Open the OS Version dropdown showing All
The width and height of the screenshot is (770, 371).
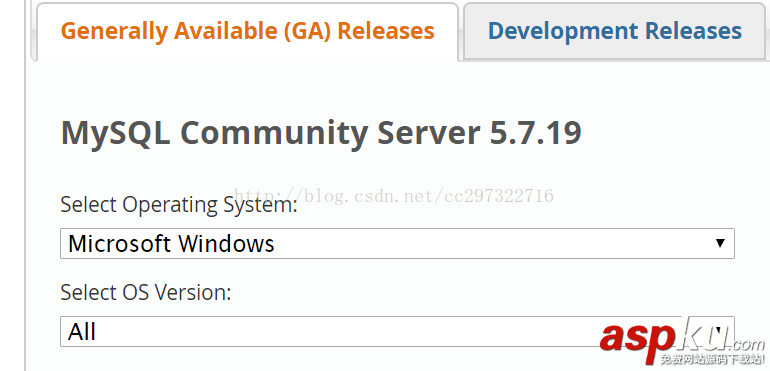tap(397, 331)
